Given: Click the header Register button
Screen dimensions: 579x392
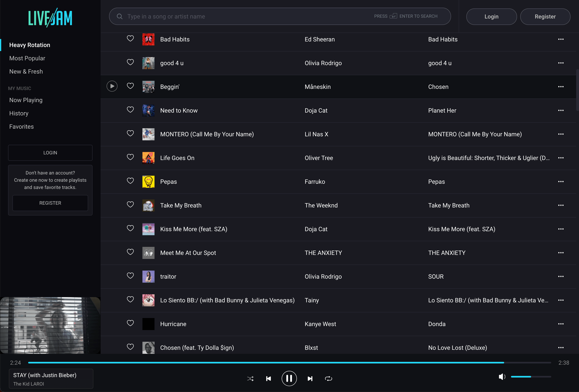Looking at the screenshot, I should click(545, 17).
